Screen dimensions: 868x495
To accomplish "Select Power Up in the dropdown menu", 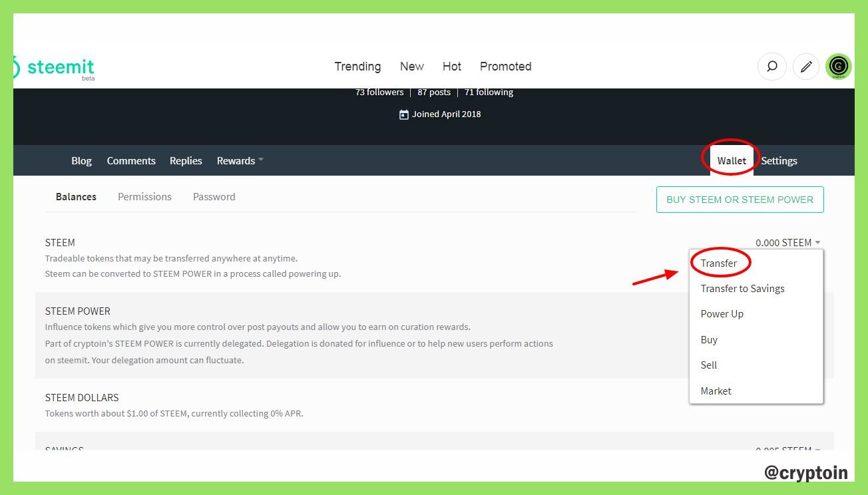I will tap(722, 313).
